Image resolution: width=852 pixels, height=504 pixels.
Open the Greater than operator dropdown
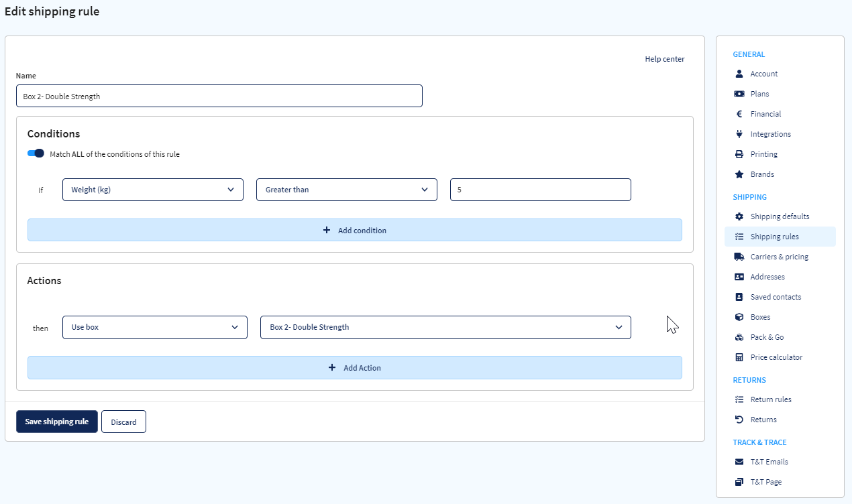pos(347,190)
